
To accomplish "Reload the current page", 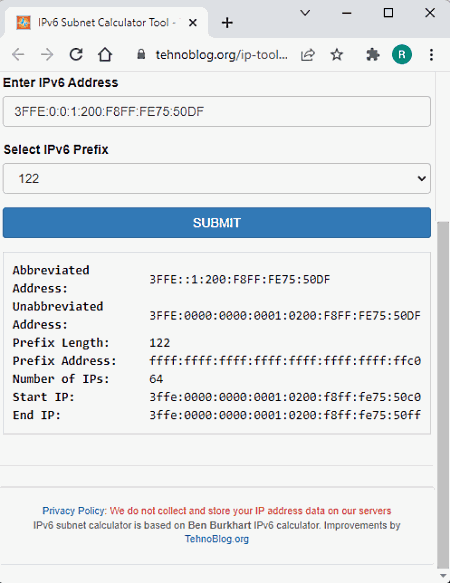I will [76, 55].
